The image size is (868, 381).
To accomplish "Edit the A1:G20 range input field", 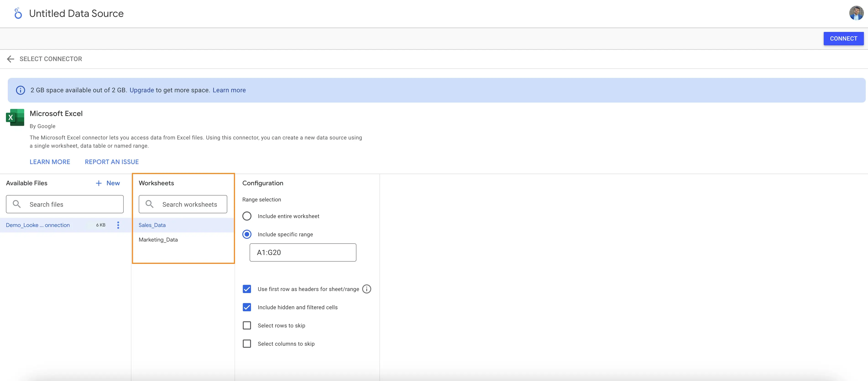I will pyautogui.click(x=303, y=252).
